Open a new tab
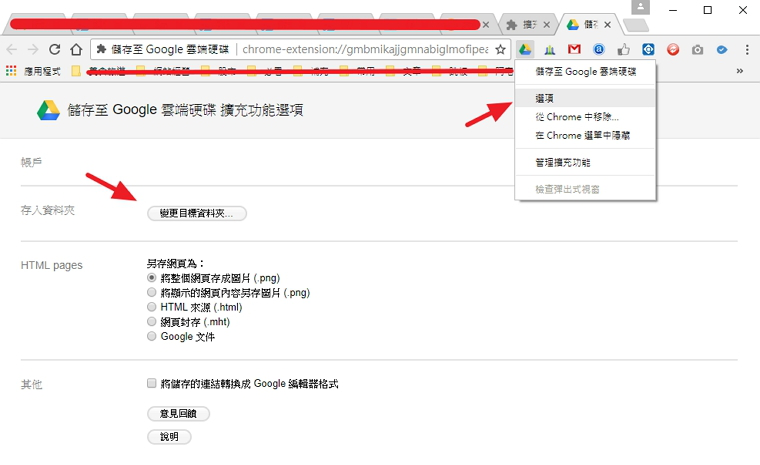760x465 pixels. (635, 25)
